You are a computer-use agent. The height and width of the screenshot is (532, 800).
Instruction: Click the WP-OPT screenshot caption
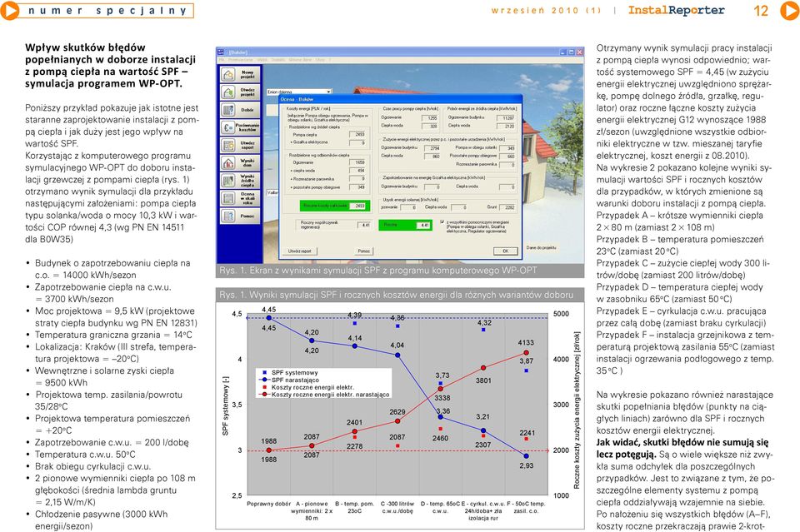pos(378,271)
